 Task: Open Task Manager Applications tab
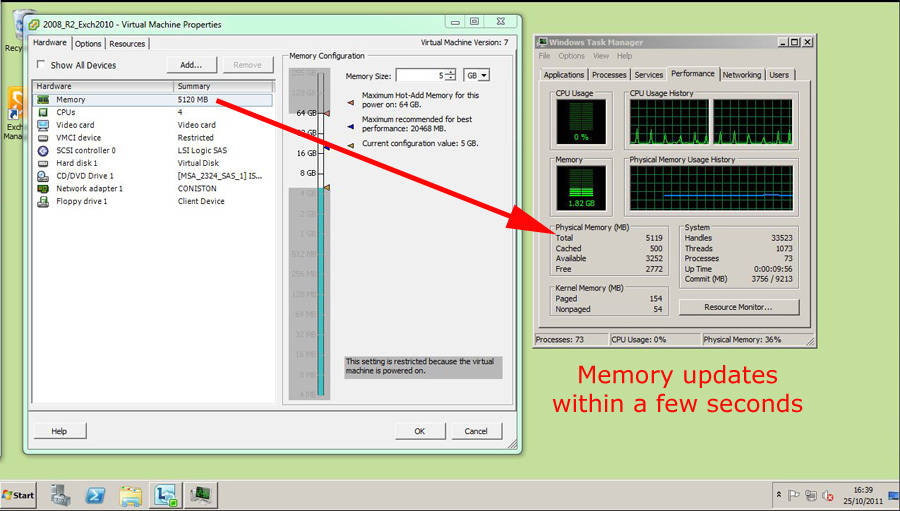(x=564, y=75)
